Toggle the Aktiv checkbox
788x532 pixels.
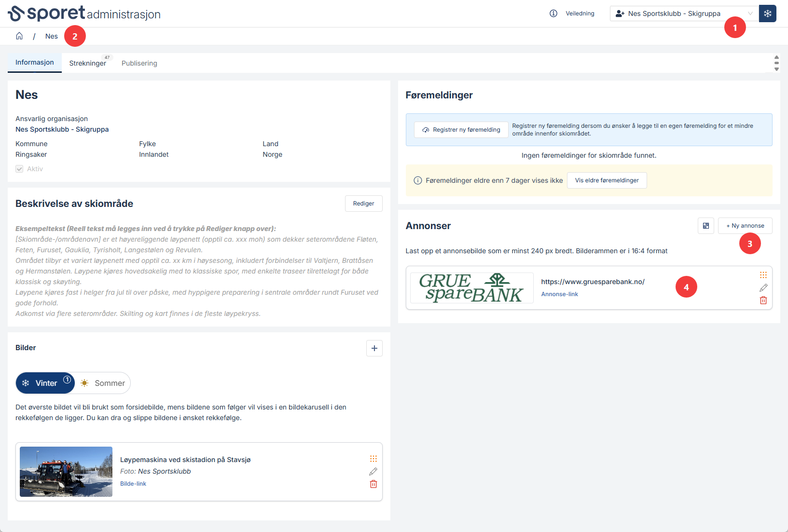click(19, 169)
